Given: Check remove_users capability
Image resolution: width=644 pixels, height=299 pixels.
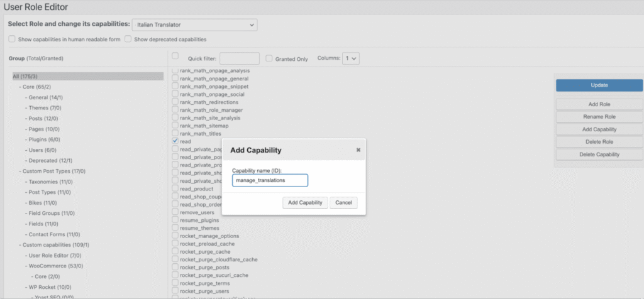Looking at the screenshot, I should pos(175,212).
